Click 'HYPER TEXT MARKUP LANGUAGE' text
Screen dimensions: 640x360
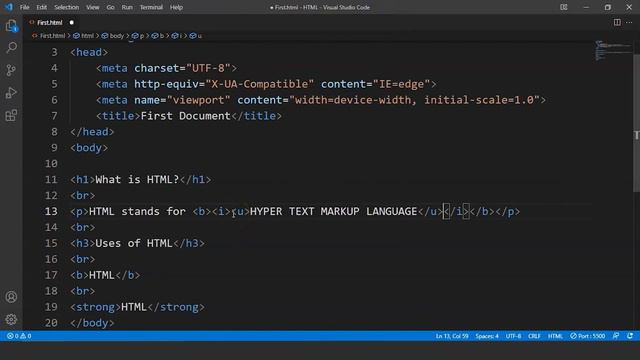point(333,211)
